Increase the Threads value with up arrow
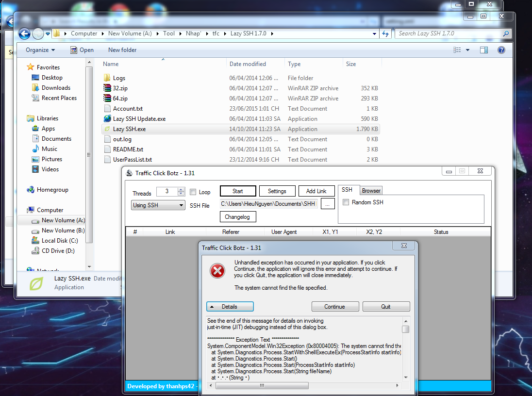This screenshot has height=396, width=532. (x=181, y=190)
